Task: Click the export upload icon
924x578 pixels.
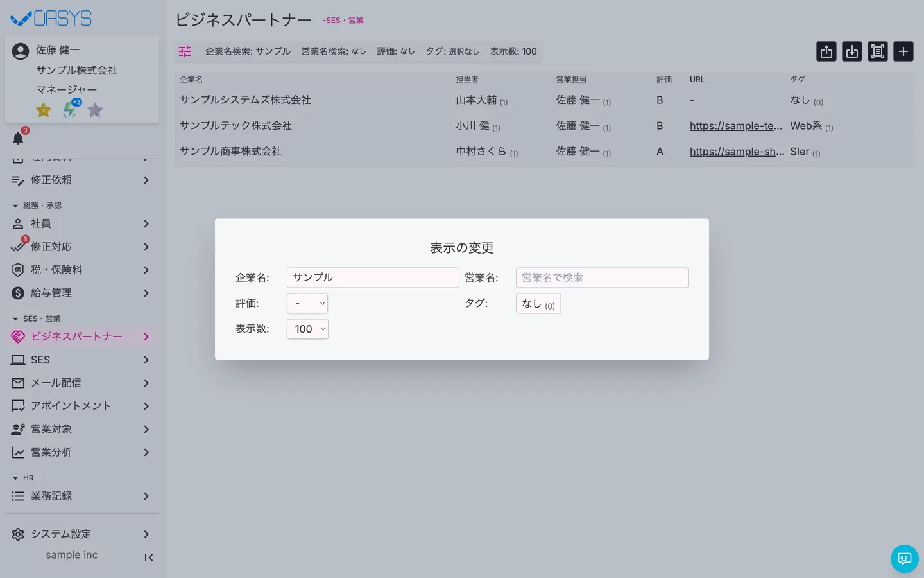Action: (826, 51)
